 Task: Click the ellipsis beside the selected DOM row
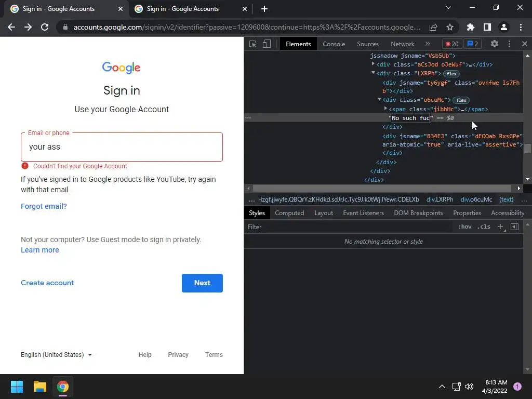(248, 118)
